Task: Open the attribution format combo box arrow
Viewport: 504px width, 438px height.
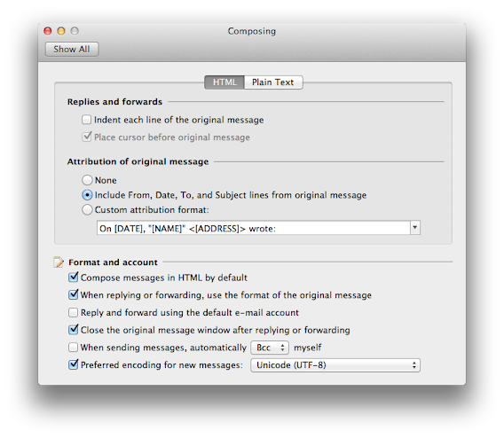Action: click(x=415, y=228)
